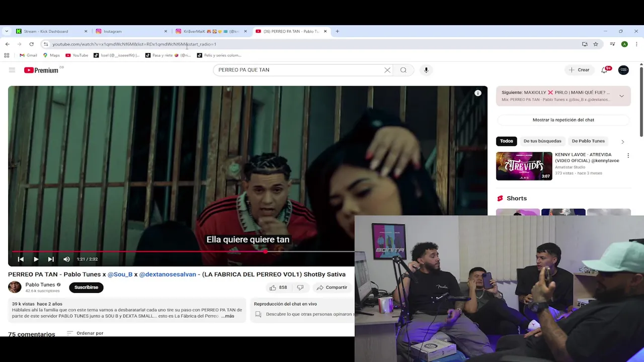Open the Maps bookmark
The width and height of the screenshot is (644, 362).
51,55
